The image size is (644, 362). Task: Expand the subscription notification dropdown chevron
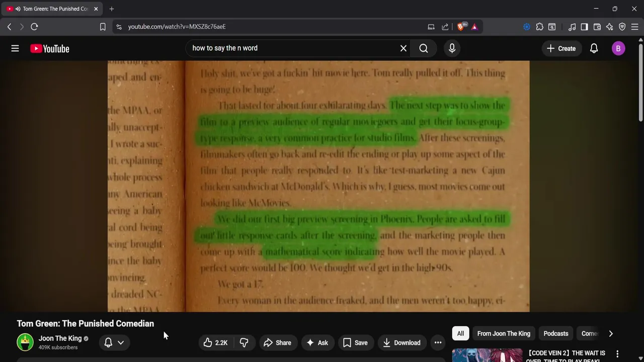pos(121,343)
